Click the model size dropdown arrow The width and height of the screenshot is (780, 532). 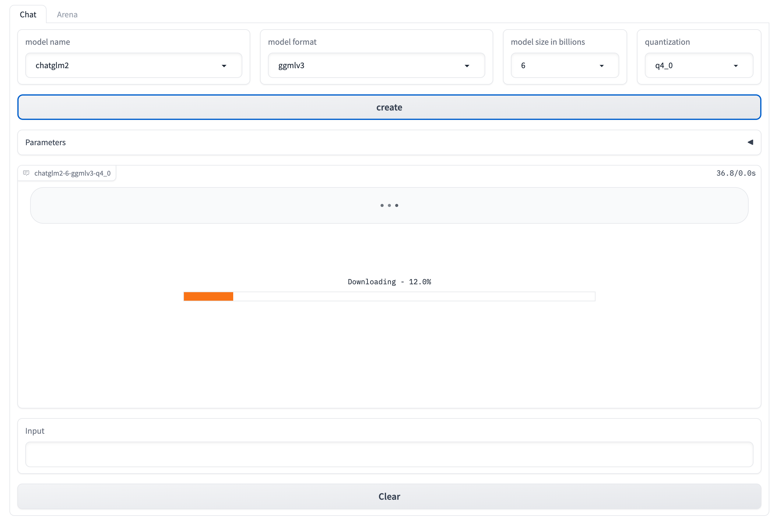(x=602, y=66)
